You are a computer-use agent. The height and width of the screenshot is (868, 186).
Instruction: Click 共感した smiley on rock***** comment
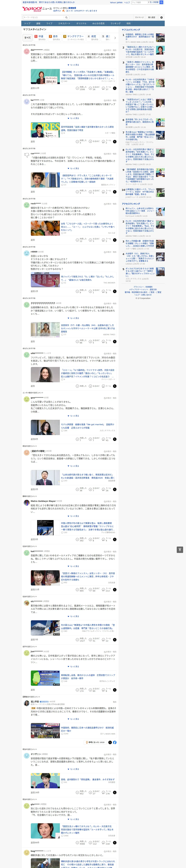coord(77,240)
